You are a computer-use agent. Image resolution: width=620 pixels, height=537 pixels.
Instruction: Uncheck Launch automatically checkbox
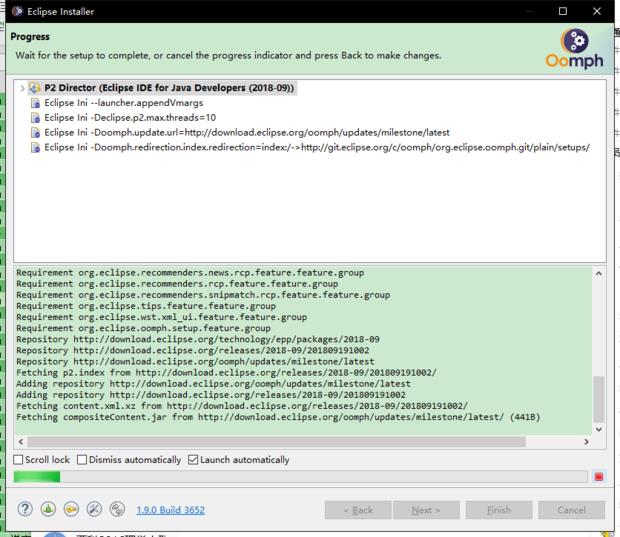tap(193, 460)
